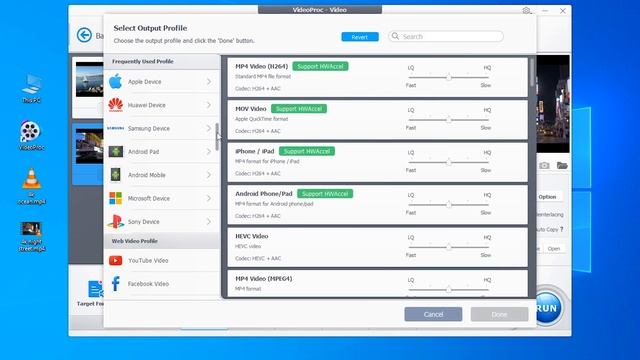Click the Apple Device logo icon
Viewport: 640px width, 360px height.
tap(116, 81)
